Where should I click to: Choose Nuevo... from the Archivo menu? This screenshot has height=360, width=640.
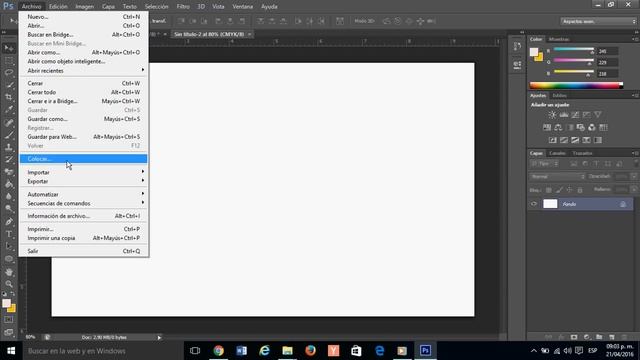click(83, 17)
